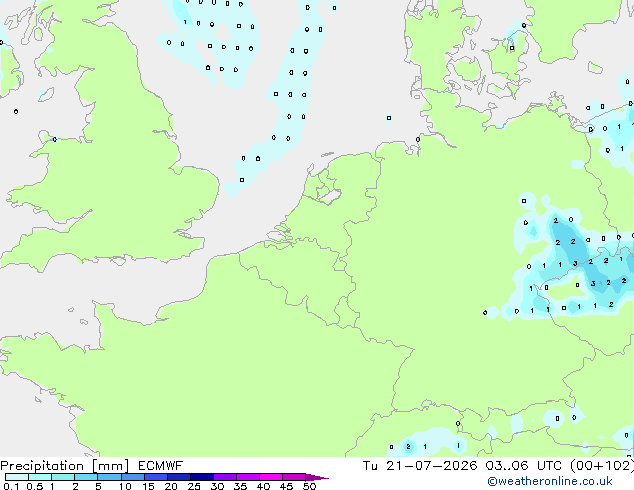Image resolution: width=634 pixels, height=490 pixels.
Task: Click the date 'Tu 21-07-2026' text
Action: click(x=420, y=466)
